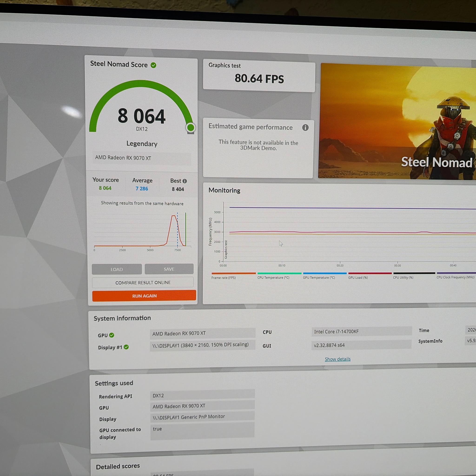
Task: Click the info icon next to Best score
Action: point(185,181)
